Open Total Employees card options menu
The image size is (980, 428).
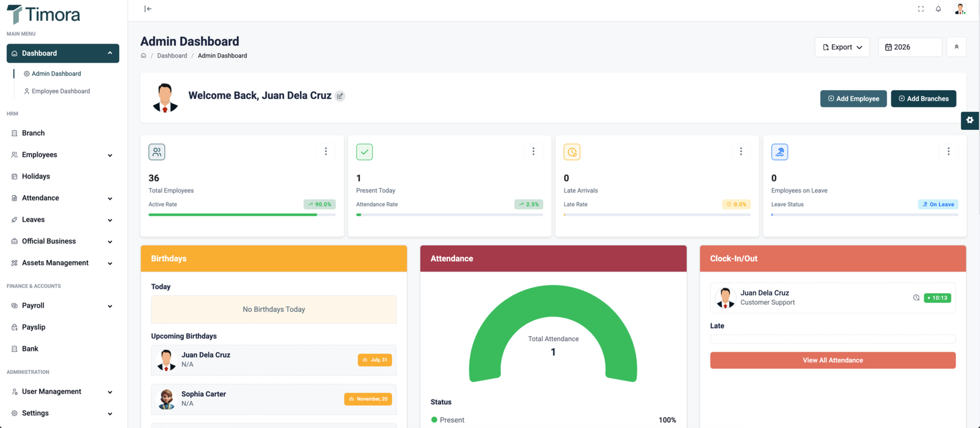326,151
